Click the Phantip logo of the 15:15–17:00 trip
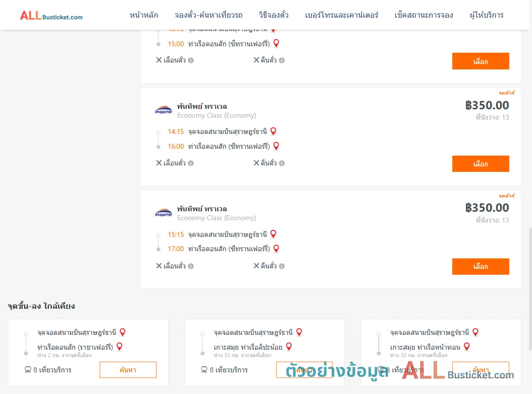The height and width of the screenshot is (394, 532). 164,212
